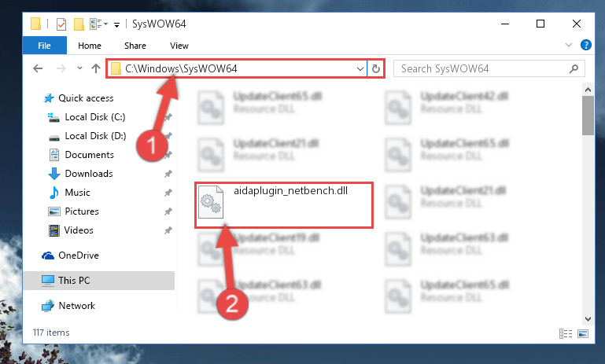Select the aidaplugin_netbench.dll file
The image size is (605, 364).
[x=284, y=205]
